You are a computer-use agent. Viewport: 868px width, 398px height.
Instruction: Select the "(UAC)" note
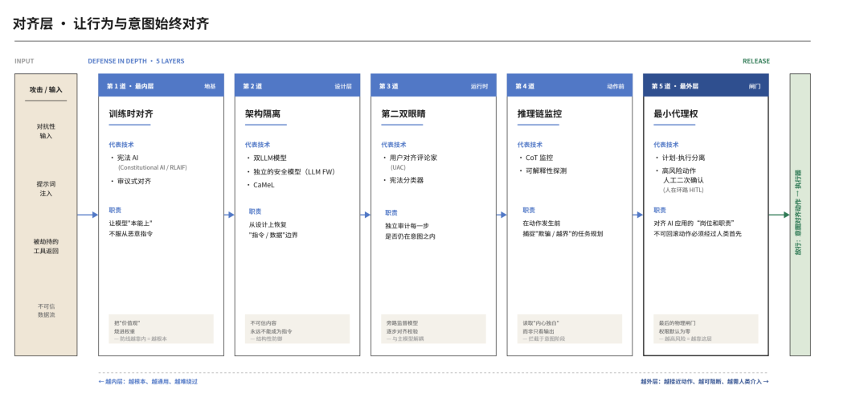click(x=399, y=167)
